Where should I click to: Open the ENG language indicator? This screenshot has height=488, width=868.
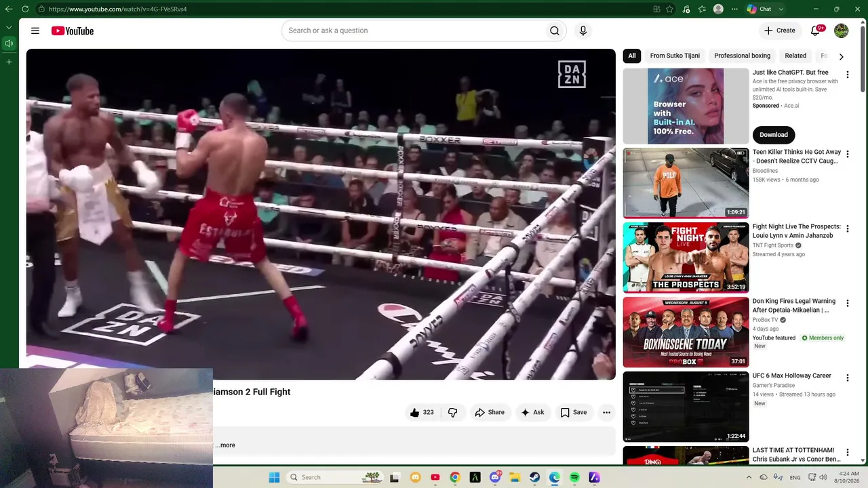click(x=795, y=477)
